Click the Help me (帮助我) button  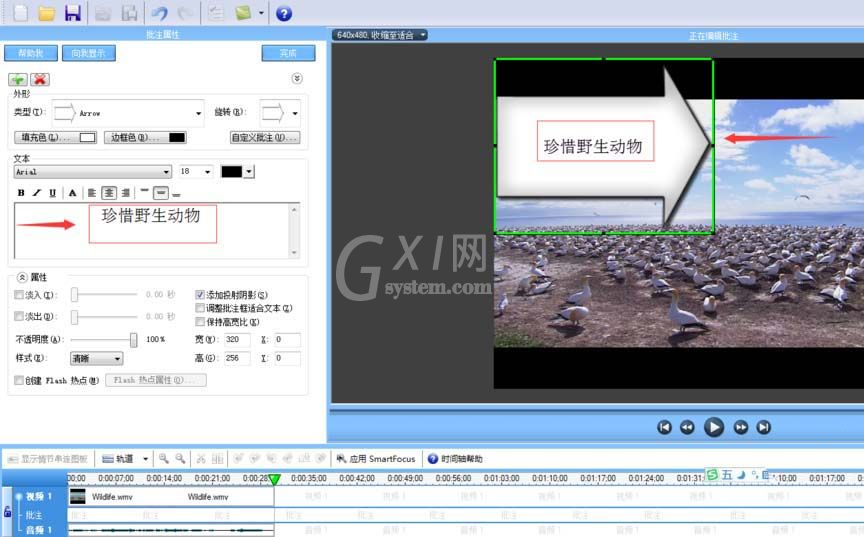click(x=31, y=53)
